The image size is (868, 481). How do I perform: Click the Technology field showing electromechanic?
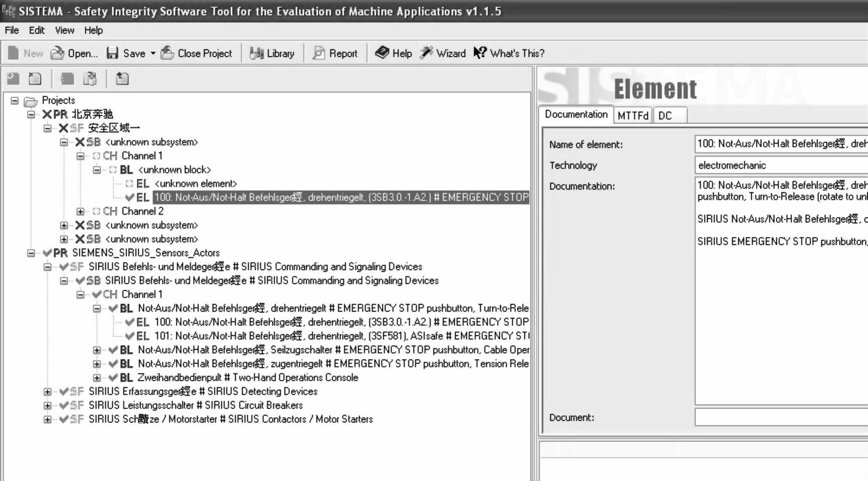(781, 165)
